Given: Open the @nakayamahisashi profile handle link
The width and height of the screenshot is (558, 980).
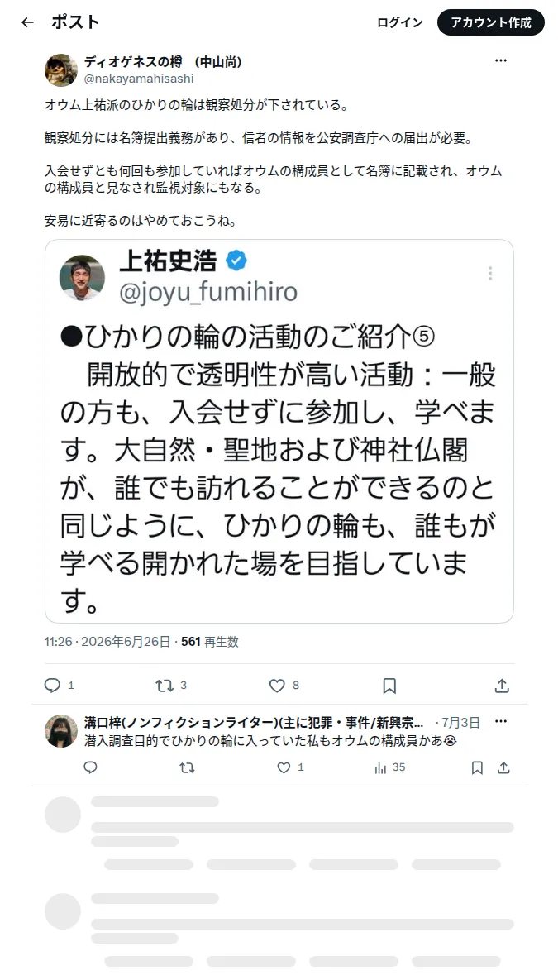Looking at the screenshot, I should coord(139,79).
